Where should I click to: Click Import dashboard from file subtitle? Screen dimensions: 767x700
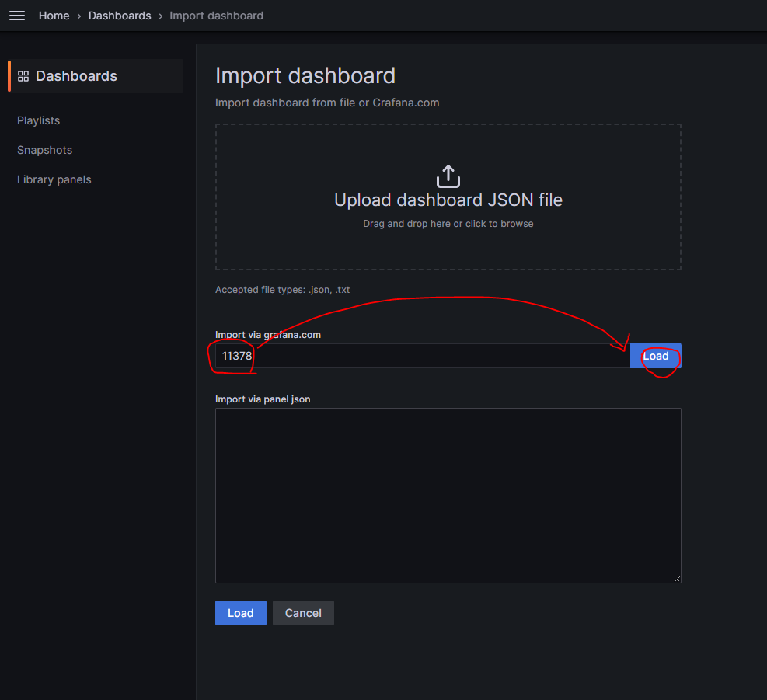[x=327, y=103]
